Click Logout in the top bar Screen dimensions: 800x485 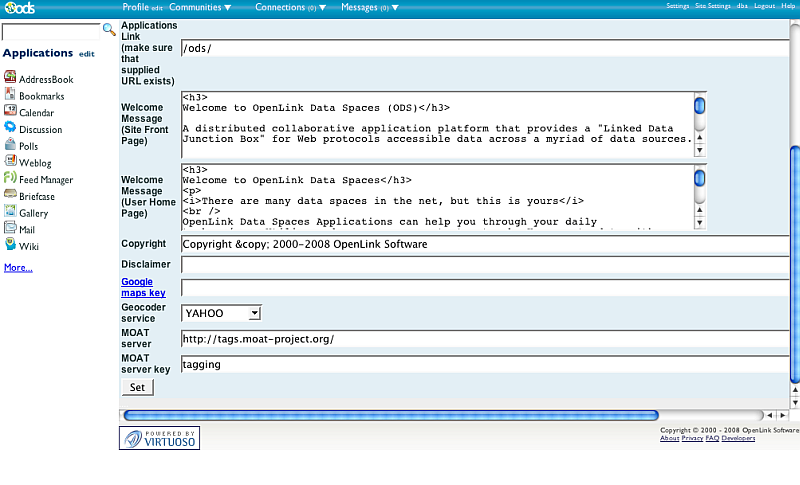764,6
